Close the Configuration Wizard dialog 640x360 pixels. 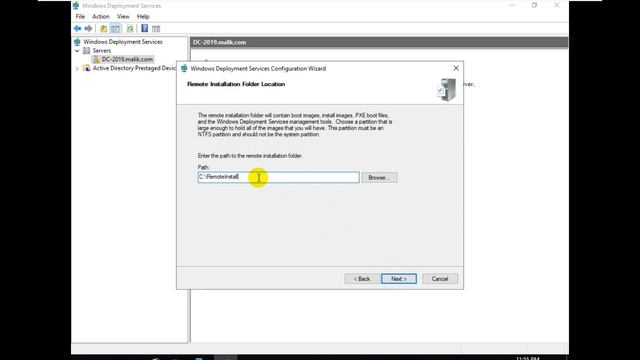click(x=456, y=68)
